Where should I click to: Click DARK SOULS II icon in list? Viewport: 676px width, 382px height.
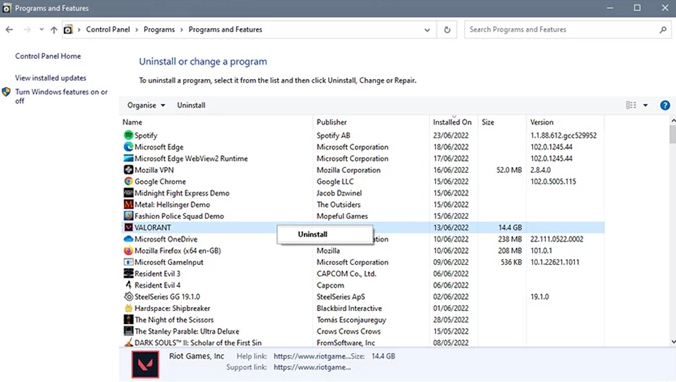point(128,343)
